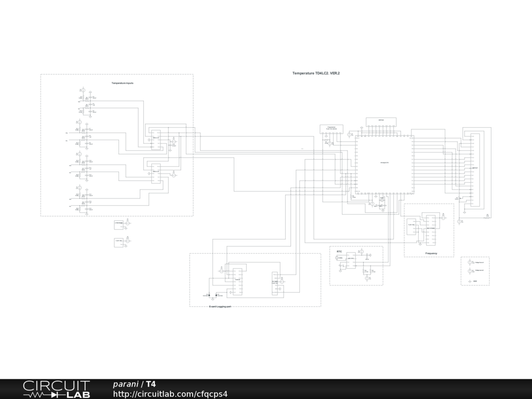Select the 16-pin IC in Frequency section
Screen dimensions: 532x399
click(x=431, y=230)
